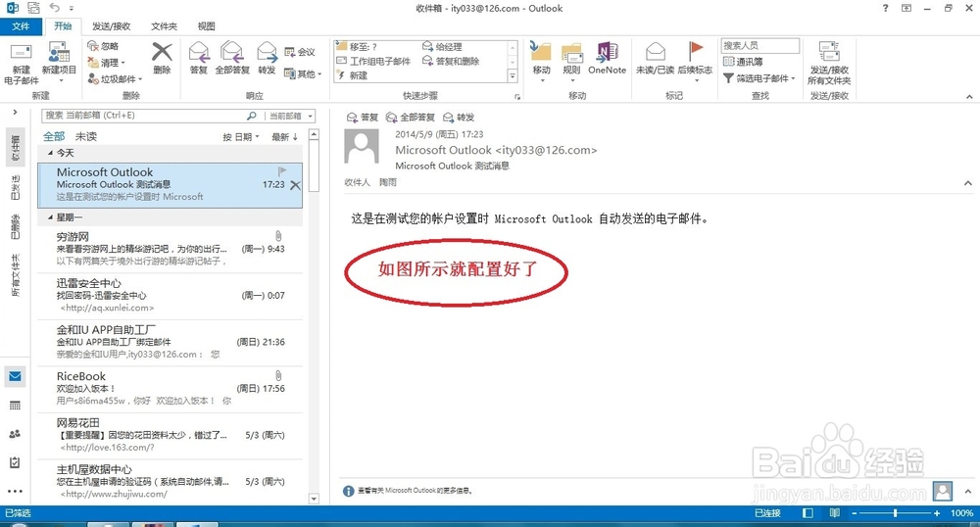The height and width of the screenshot is (527, 980).
Task: Click Reply (答复) in reading pane
Action: 363,118
